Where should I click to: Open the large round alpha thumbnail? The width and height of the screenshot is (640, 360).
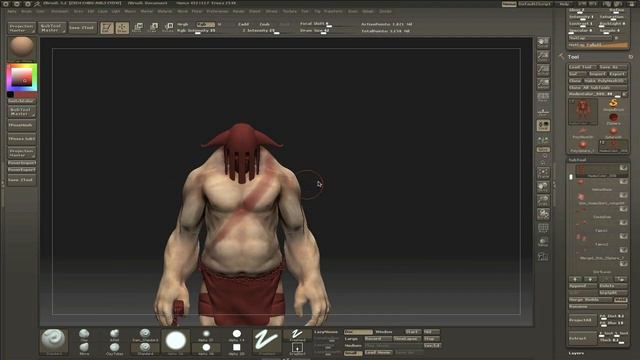point(176,341)
